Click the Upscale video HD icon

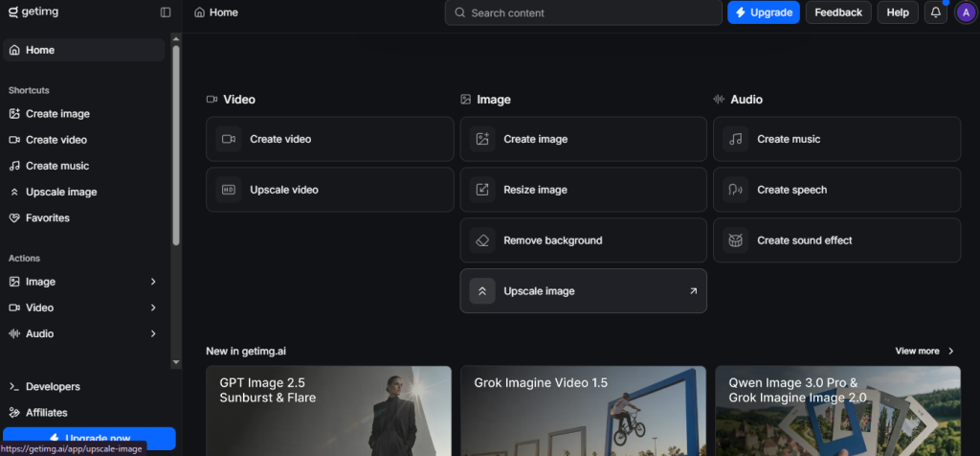(x=228, y=190)
